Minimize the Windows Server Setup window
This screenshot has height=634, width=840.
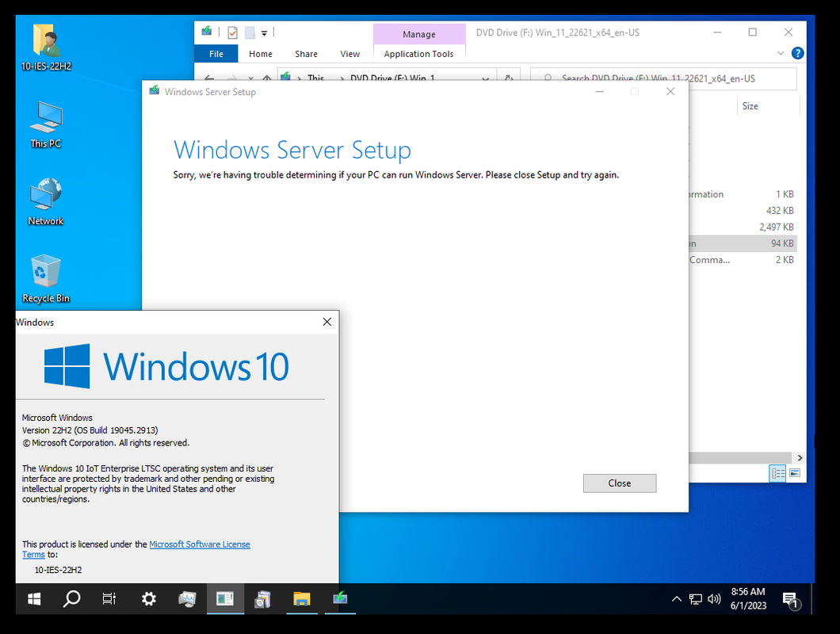pos(599,92)
